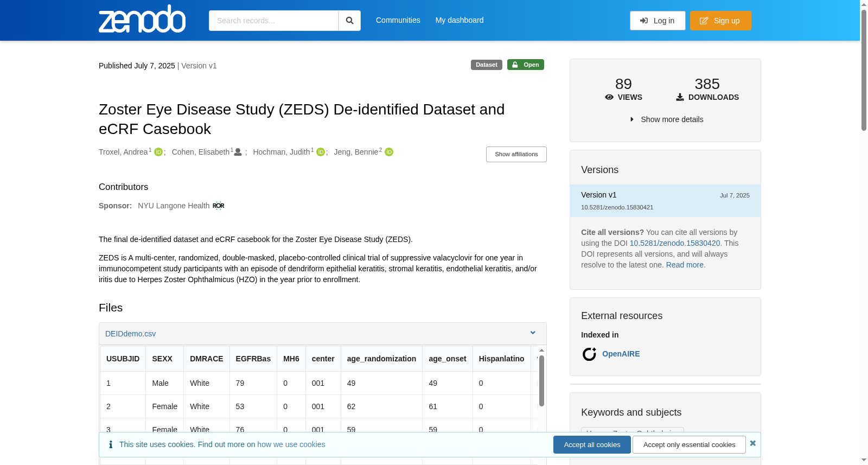Click the EGFRBas column header

253,359
